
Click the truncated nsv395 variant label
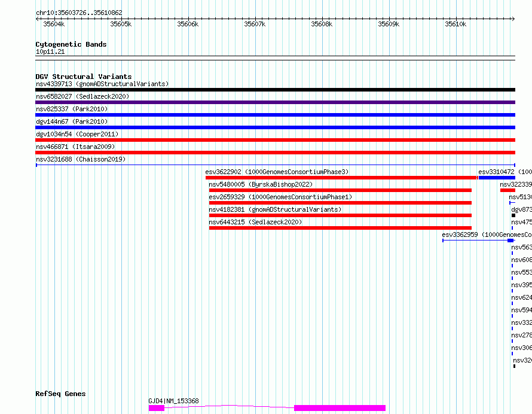click(521, 285)
